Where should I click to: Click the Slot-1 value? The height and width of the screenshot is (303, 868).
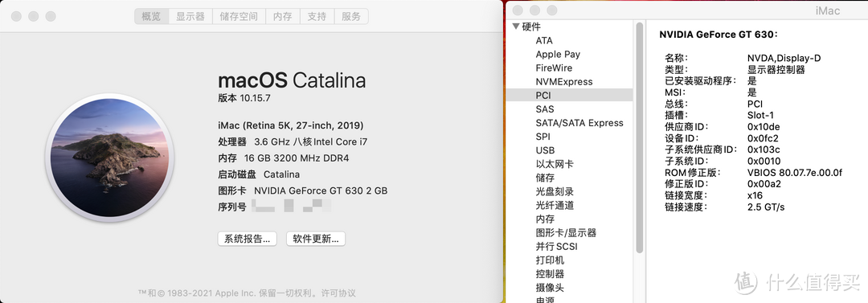pyautogui.click(x=760, y=115)
